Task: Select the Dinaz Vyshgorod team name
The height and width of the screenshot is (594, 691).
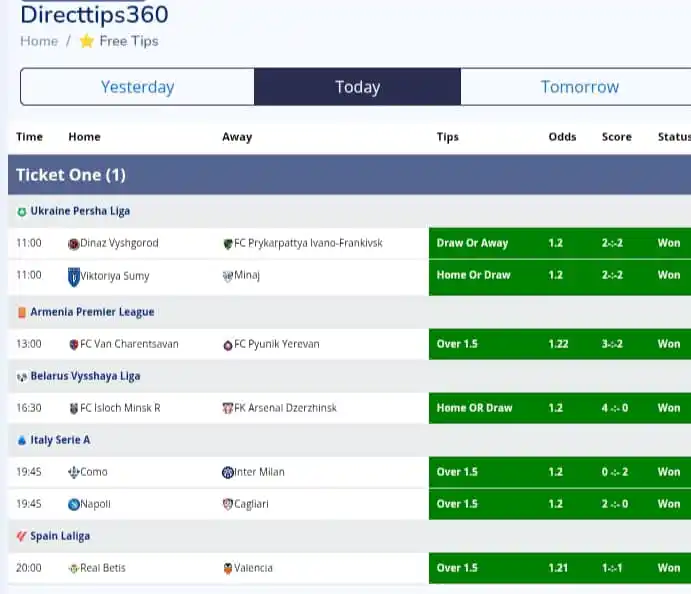Action: click(119, 243)
